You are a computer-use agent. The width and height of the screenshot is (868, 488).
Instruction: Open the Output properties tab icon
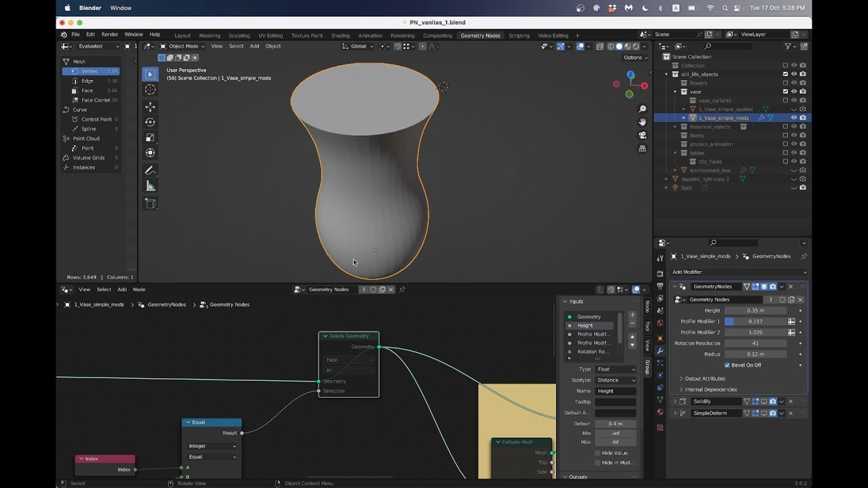pos(660,285)
